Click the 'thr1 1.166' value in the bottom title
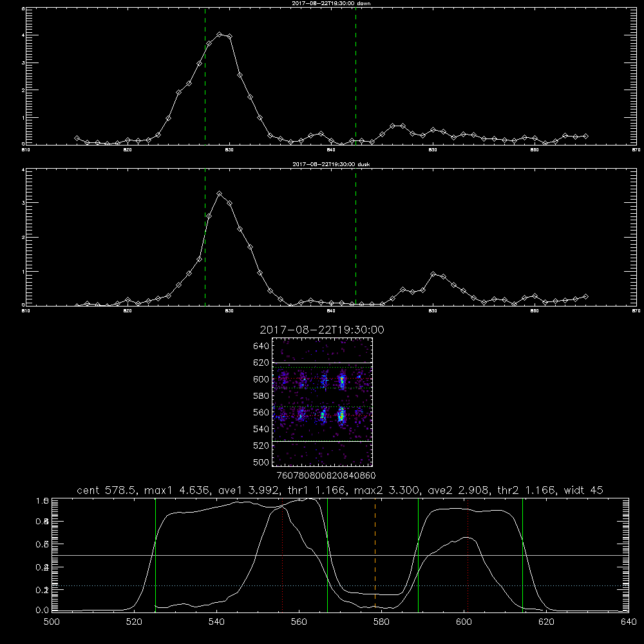This screenshot has width=644, height=644. (x=317, y=490)
